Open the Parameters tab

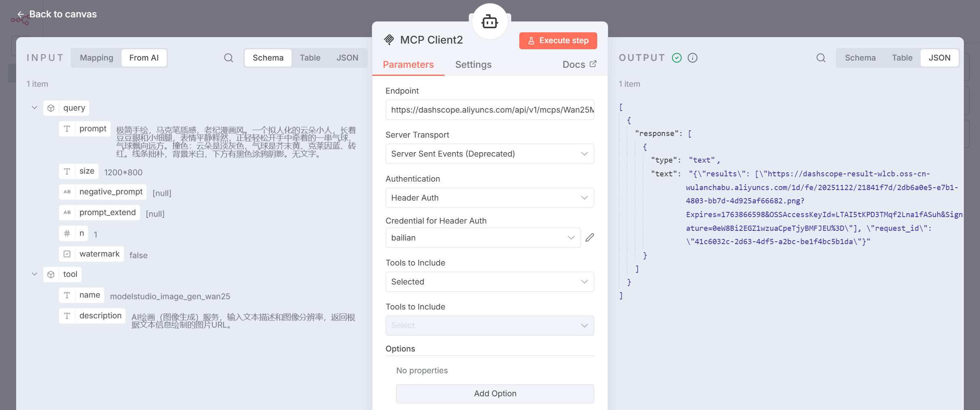(408, 65)
